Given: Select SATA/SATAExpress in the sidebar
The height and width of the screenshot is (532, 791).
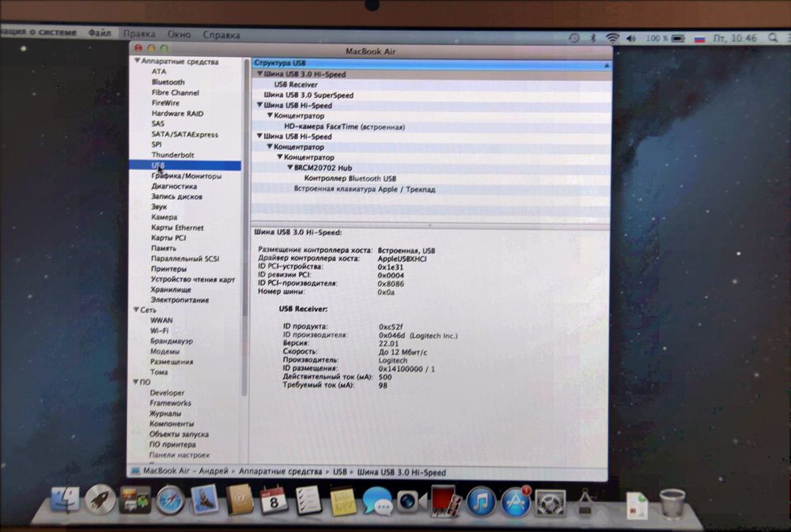Looking at the screenshot, I should point(184,134).
